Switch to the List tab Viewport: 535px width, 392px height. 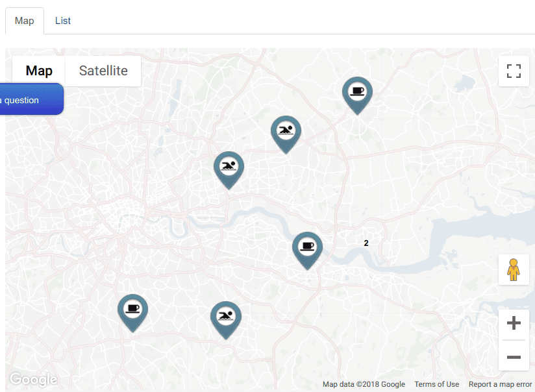pyautogui.click(x=63, y=21)
